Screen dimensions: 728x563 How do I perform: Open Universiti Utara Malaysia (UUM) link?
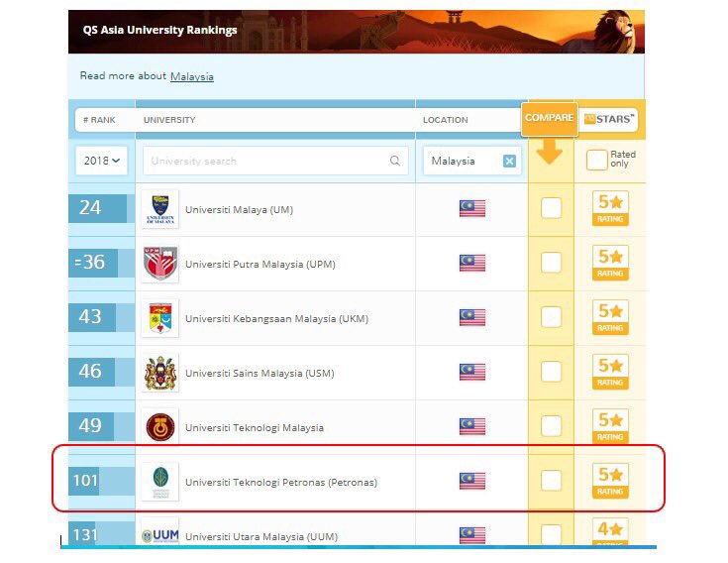click(x=261, y=536)
